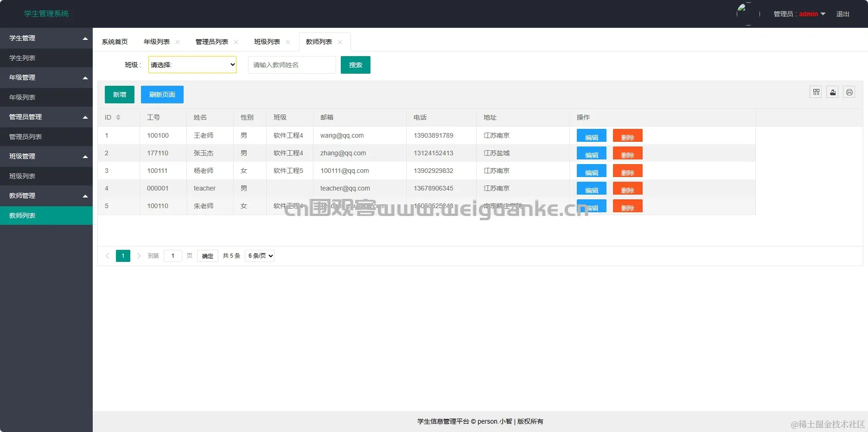
Task: Switch to the 系统首页 tab
Action: pyautogui.click(x=115, y=42)
